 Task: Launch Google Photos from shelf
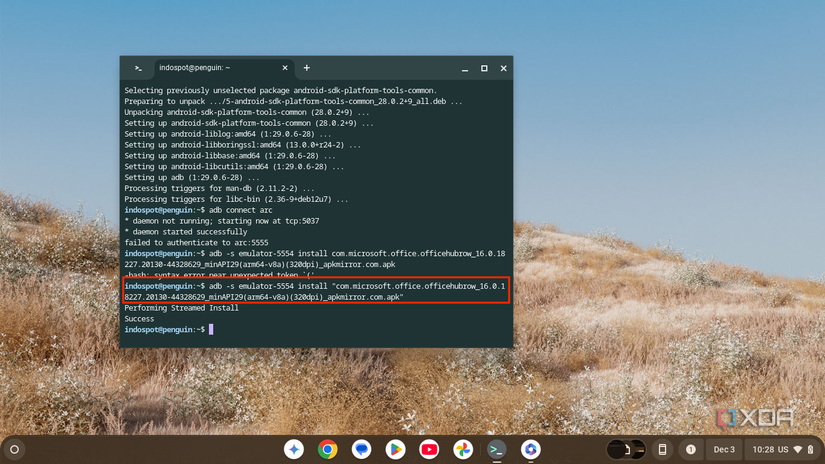point(463,449)
